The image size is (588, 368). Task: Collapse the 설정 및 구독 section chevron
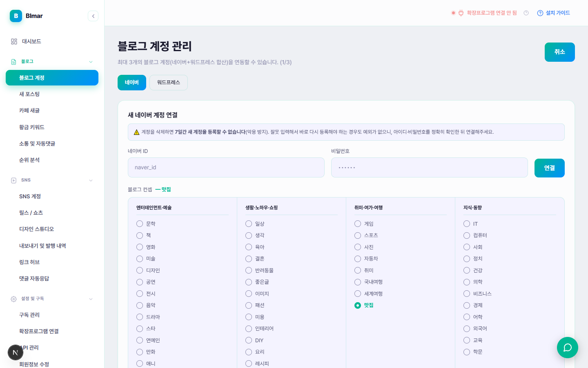[x=91, y=299]
